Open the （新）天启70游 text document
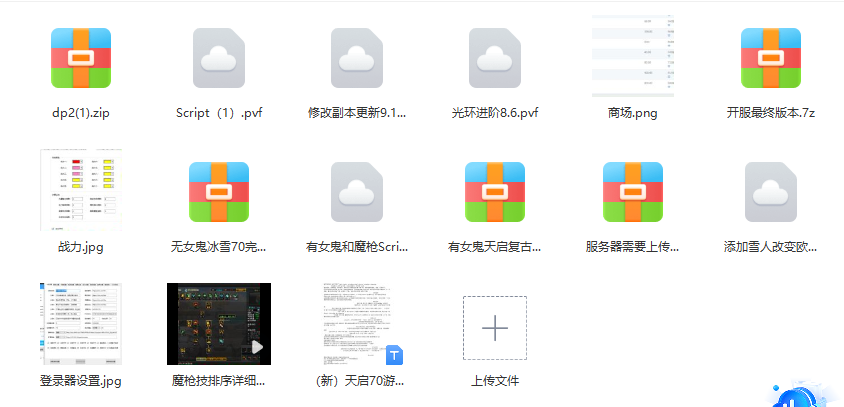Screen dimensions: 844x407 pyautogui.click(x=357, y=325)
